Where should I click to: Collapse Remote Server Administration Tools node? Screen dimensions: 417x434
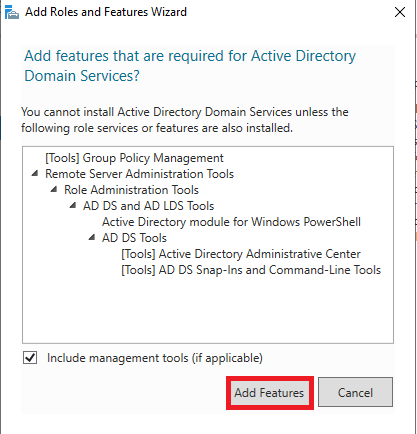pyautogui.click(x=35, y=174)
